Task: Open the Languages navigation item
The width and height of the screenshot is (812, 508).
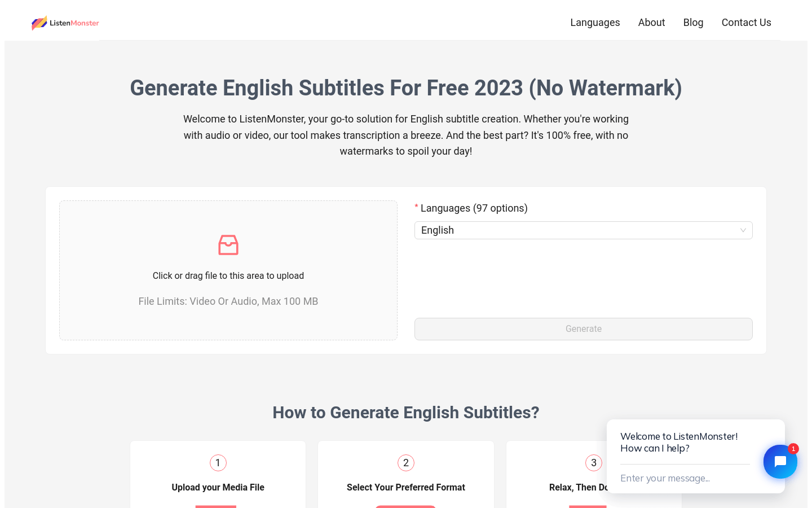Action: 595,23
